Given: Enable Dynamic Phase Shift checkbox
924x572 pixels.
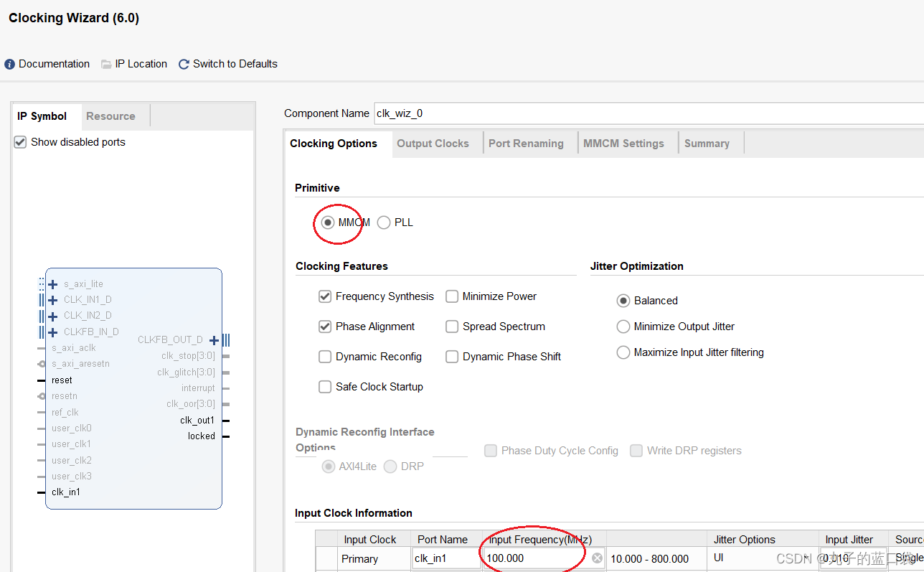Looking at the screenshot, I should click(452, 357).
